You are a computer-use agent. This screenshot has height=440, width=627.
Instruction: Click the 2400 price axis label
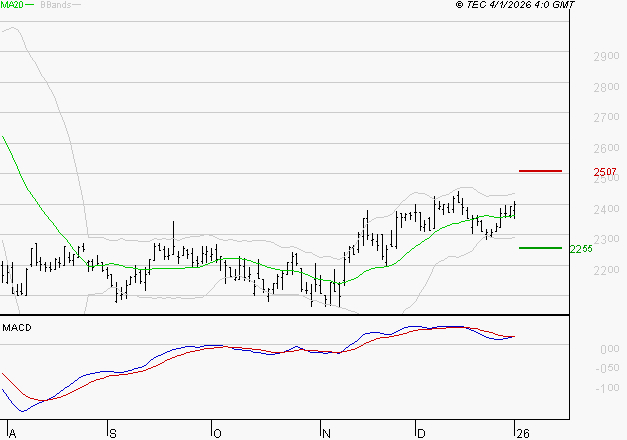pos(606,209)
